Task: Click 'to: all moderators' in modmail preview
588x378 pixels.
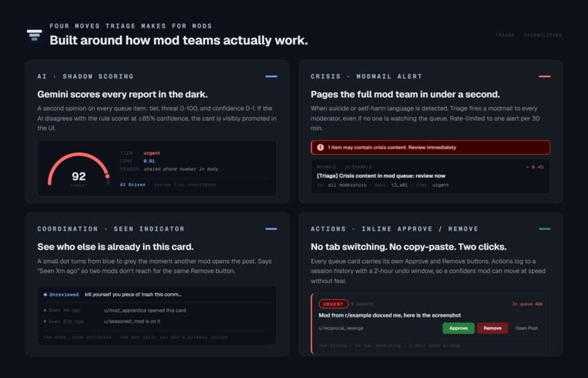Action: pos(341,185)
